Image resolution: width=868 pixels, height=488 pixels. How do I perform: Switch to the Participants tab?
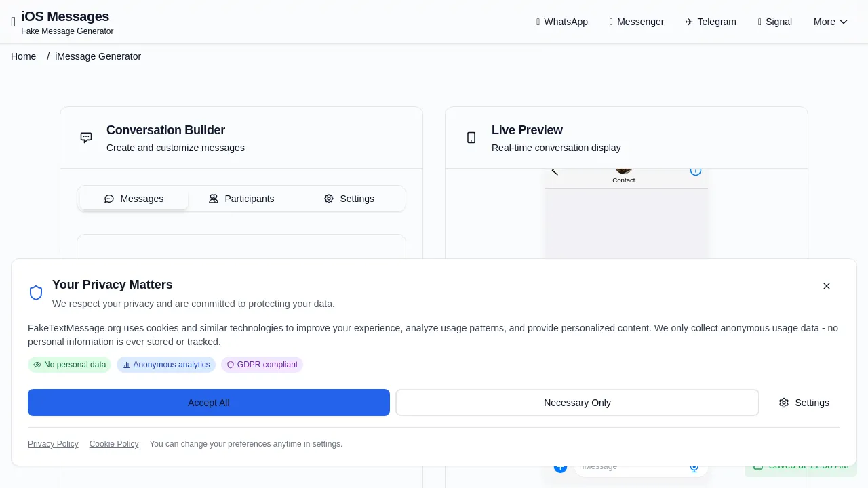(241, 199)
